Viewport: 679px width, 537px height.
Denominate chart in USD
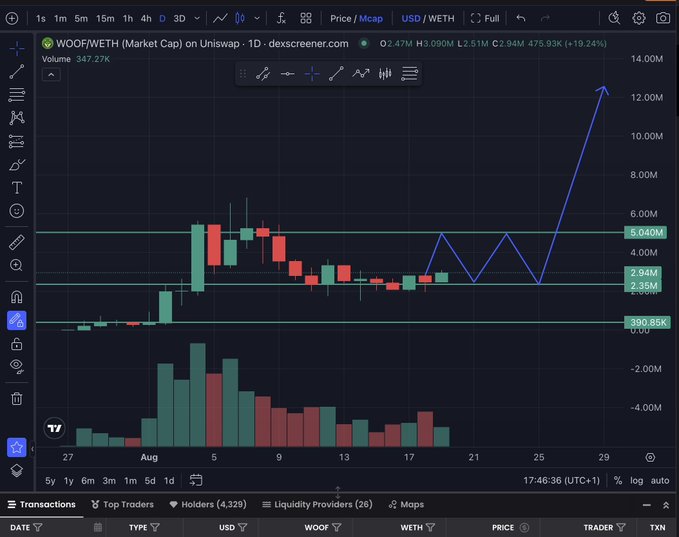411,19
